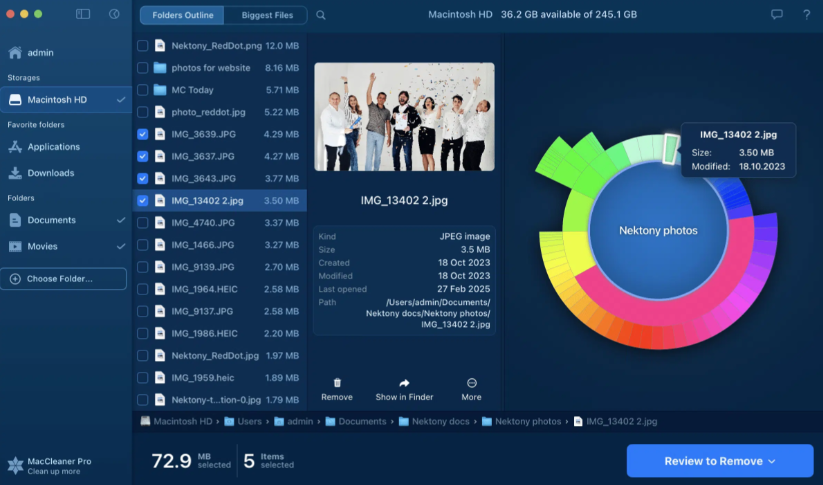Switch to the Folders Outline tab
Screen dimensions: 823x485
point(182,15)
